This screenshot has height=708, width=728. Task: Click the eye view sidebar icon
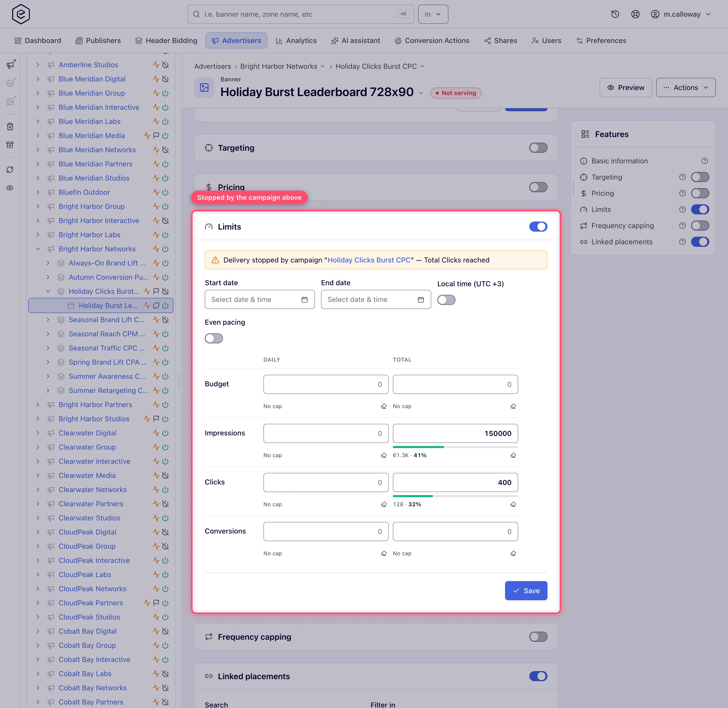10,188
